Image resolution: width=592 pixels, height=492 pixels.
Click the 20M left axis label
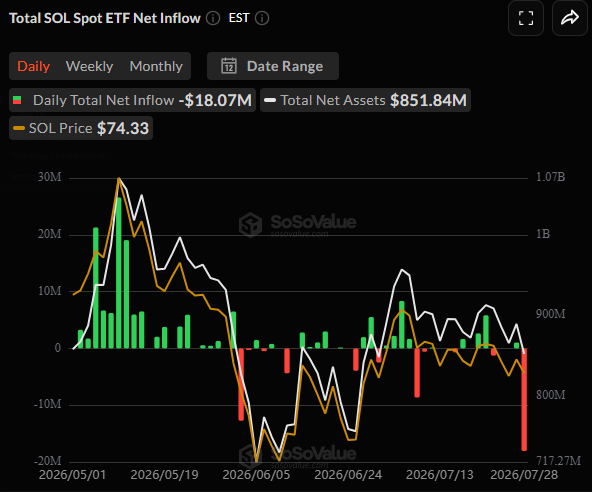(49, 234)
